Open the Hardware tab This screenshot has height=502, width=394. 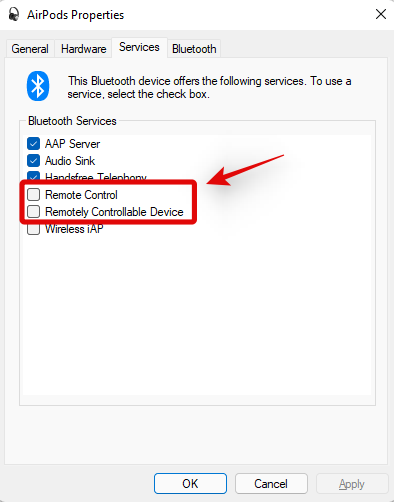(x=83, y=49)
